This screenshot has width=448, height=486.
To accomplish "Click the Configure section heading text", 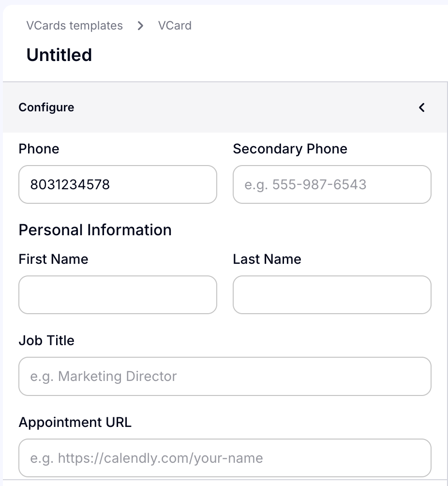I will click(46, 107).
